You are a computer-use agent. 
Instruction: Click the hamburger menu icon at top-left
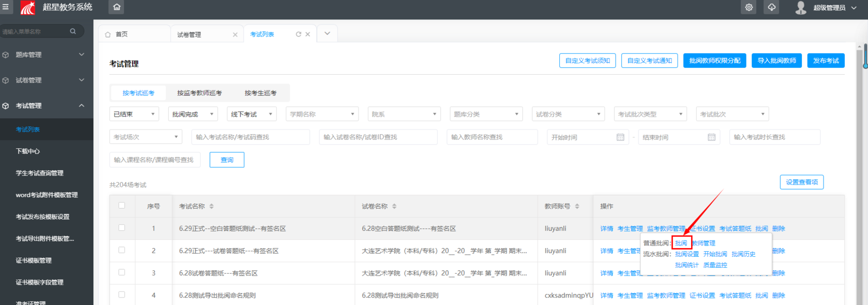click(x=5, y=7)
